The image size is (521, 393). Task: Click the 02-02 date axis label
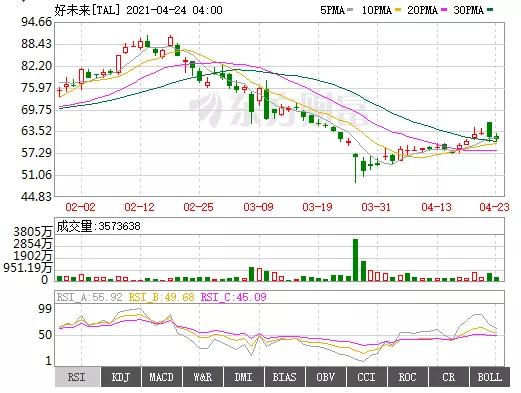80,207
